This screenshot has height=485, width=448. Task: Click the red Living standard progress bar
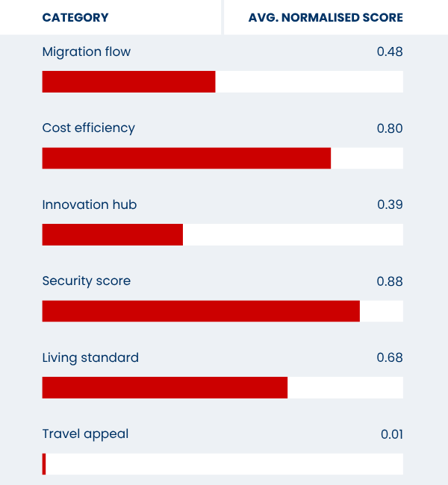pos(164,387)
